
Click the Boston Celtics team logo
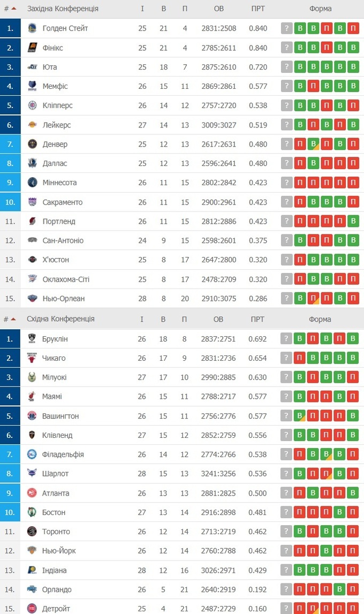(x=32, y=512)
